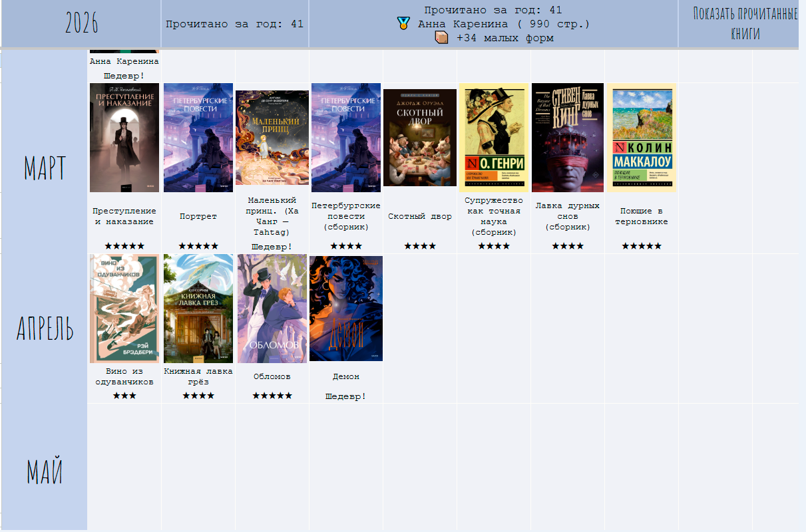The height and width of the screenshot is (532, 806).
Task: Select the АПРЕЛЬ month label
Action: pos(45,329)
